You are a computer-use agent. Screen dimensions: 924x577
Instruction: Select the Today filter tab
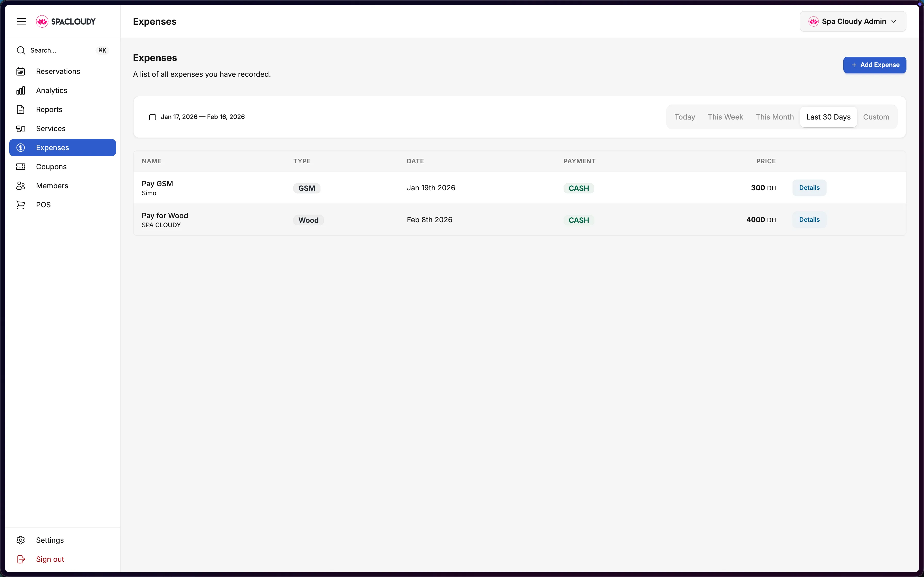pyautogui.click(x=684, y=117)
